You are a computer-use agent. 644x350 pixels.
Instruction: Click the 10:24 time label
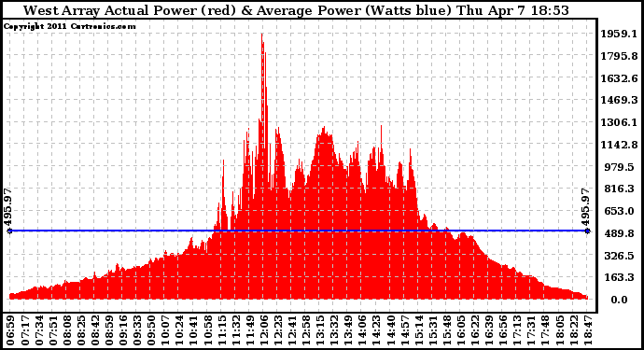pos(179,330)
